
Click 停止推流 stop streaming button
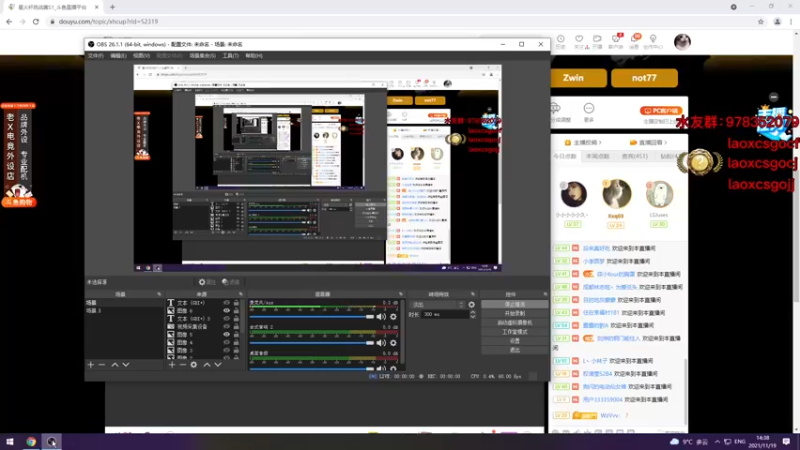514,304
